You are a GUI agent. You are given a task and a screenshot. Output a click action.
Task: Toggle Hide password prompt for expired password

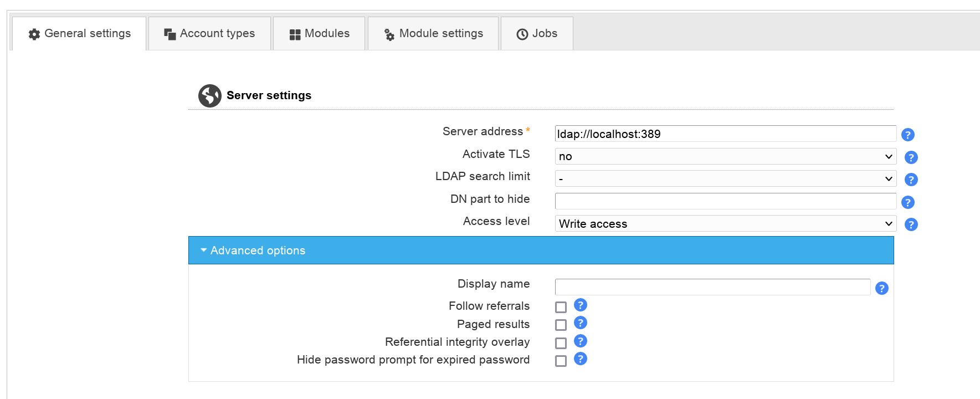click(x=561, y=361)
